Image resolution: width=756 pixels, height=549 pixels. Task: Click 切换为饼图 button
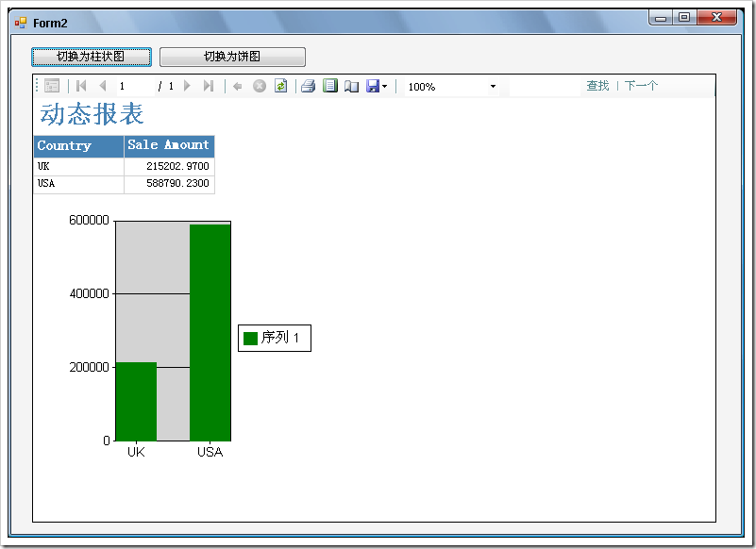(x=232, y=57)
